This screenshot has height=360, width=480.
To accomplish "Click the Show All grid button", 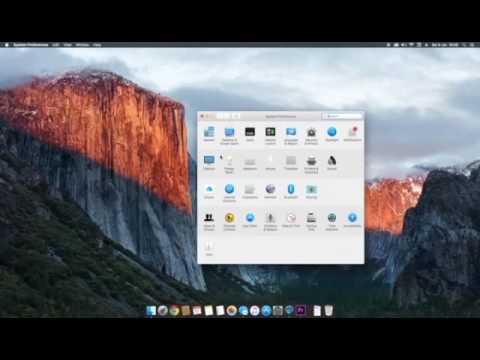I will pos(236,116).
